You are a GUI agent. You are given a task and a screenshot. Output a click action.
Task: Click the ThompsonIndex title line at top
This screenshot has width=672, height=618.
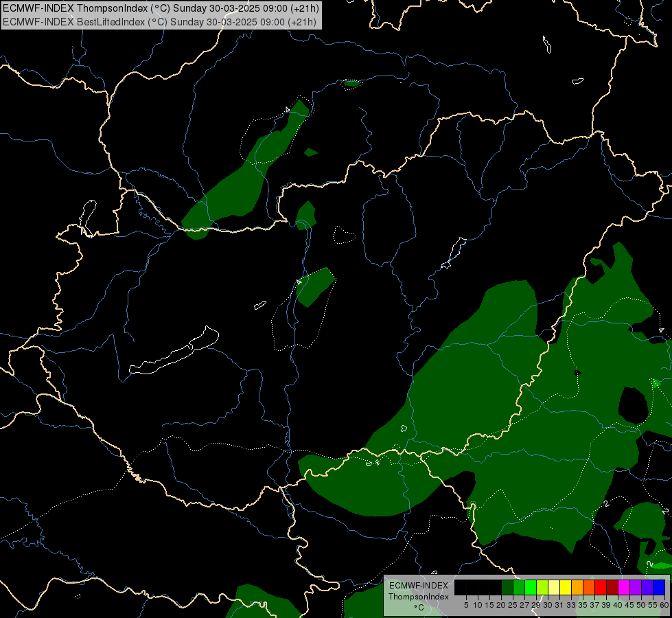pos(161,8)
